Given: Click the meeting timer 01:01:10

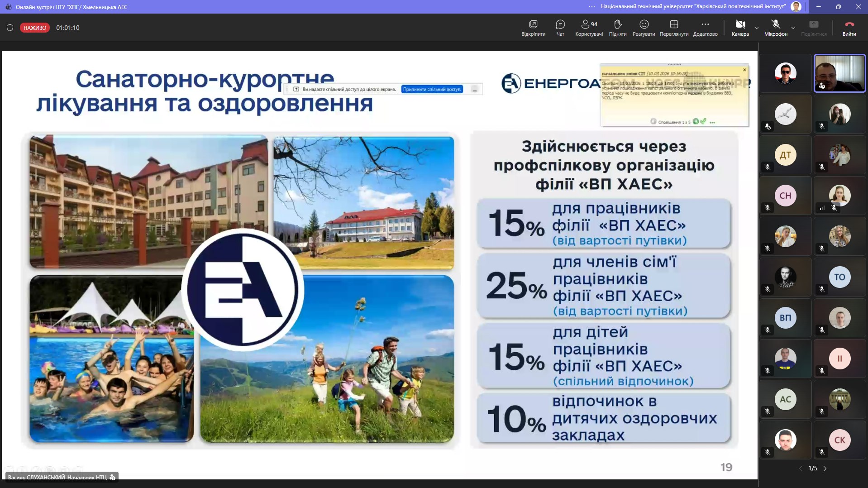Looking at the screenshot, I should 68,28.
